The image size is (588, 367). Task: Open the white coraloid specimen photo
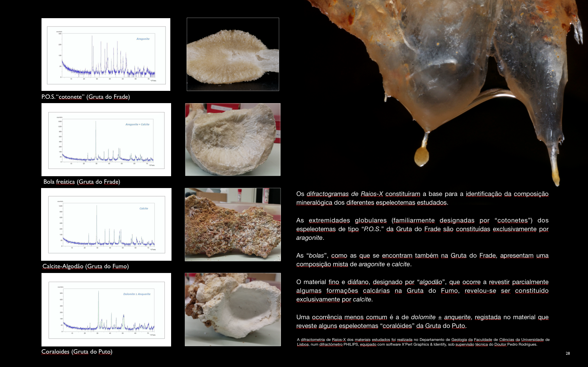click(x=232, y=309)
